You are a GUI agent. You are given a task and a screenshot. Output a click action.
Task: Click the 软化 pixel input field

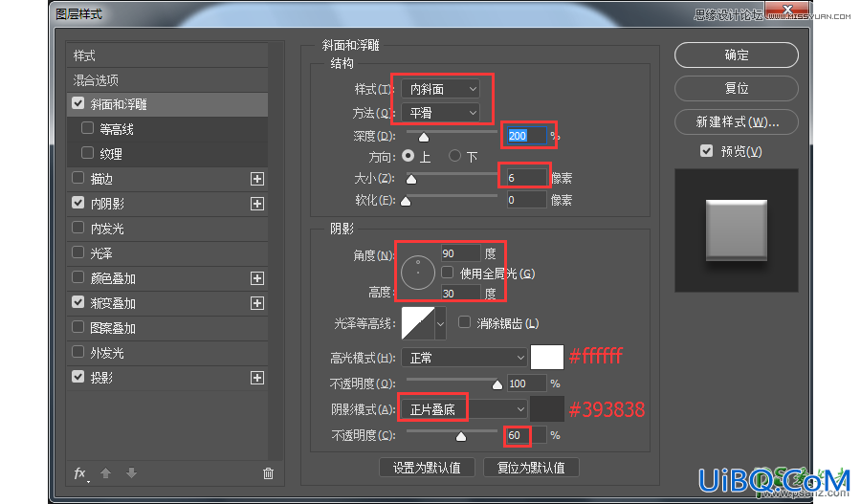526,200
